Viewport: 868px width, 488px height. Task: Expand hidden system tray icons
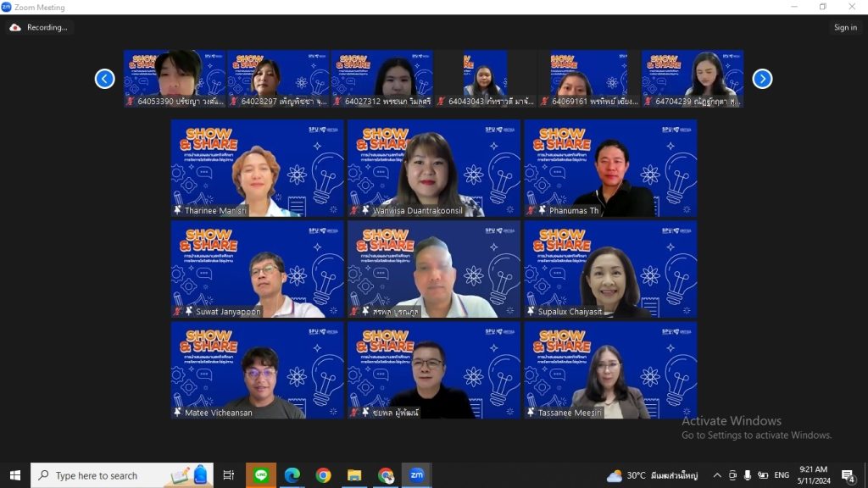pyautogui.click(x=717, y=475)
